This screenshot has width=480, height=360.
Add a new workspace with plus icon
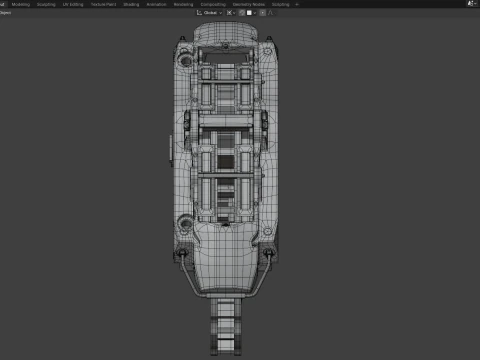pyautogui.click(x=297, y=4)
